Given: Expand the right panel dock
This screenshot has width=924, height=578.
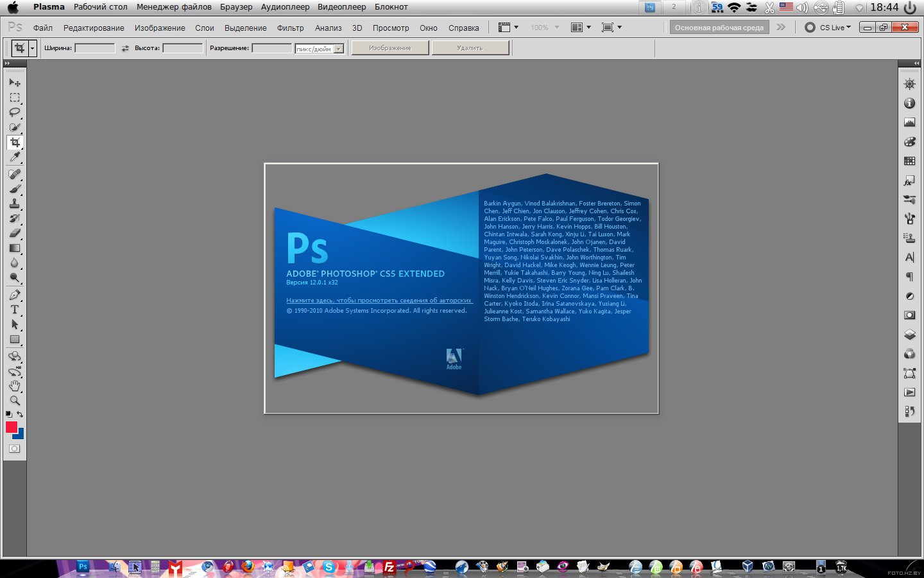Looking at the screenshot, I should pyautogui.click(x=917, y=64).
